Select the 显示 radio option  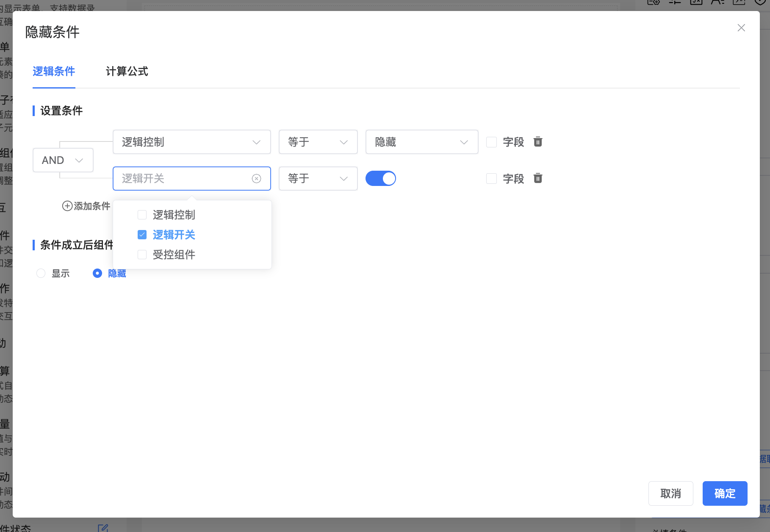tap(41, 273)
